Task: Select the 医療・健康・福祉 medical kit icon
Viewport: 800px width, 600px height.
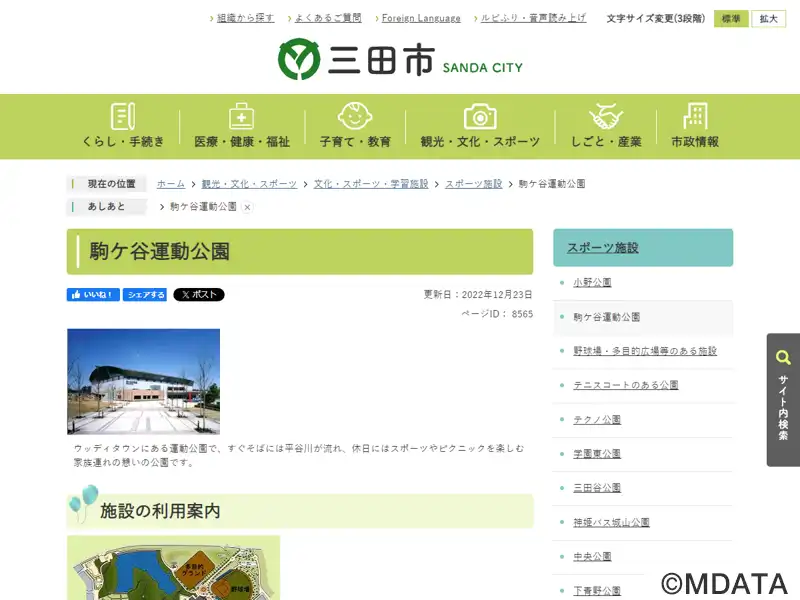Action: point(241,116)
